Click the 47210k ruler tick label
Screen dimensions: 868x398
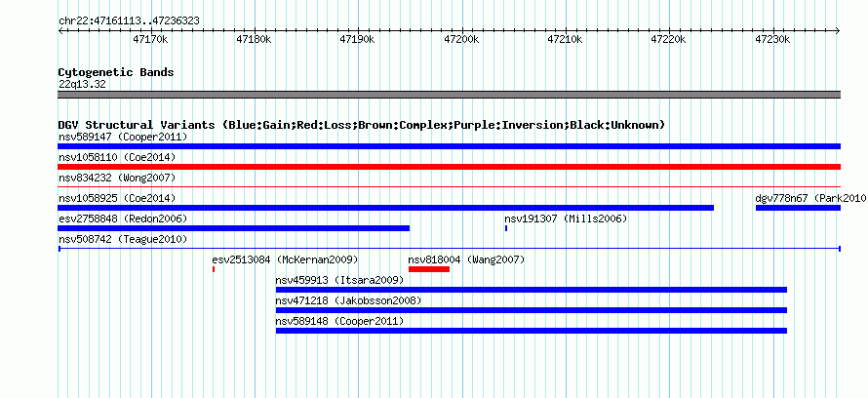pyautogui.click(x=566, y=40)
